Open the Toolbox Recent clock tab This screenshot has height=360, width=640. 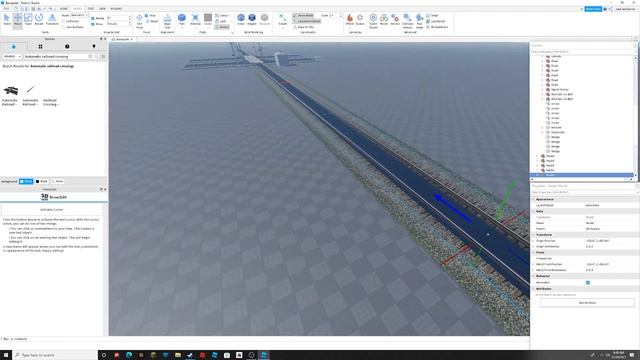point(67,47)
